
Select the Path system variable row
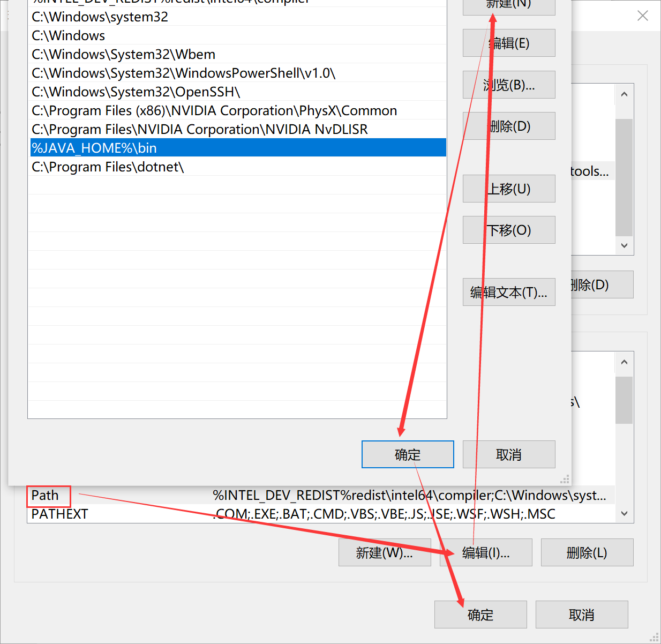321,495
